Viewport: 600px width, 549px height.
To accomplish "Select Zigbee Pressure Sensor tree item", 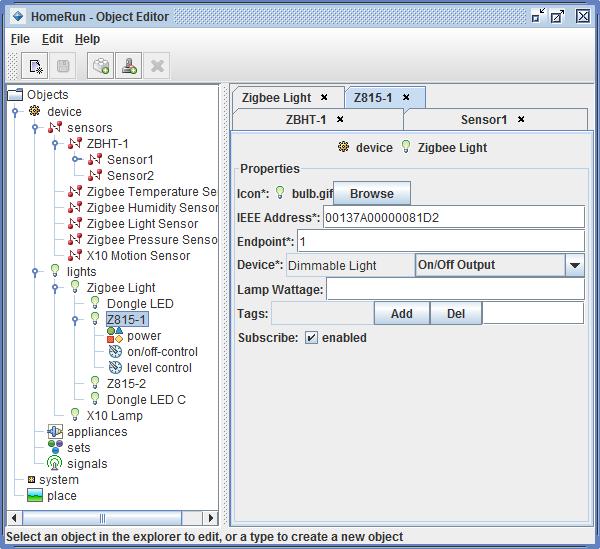I will pyautogui.click(x=152, y=239).
